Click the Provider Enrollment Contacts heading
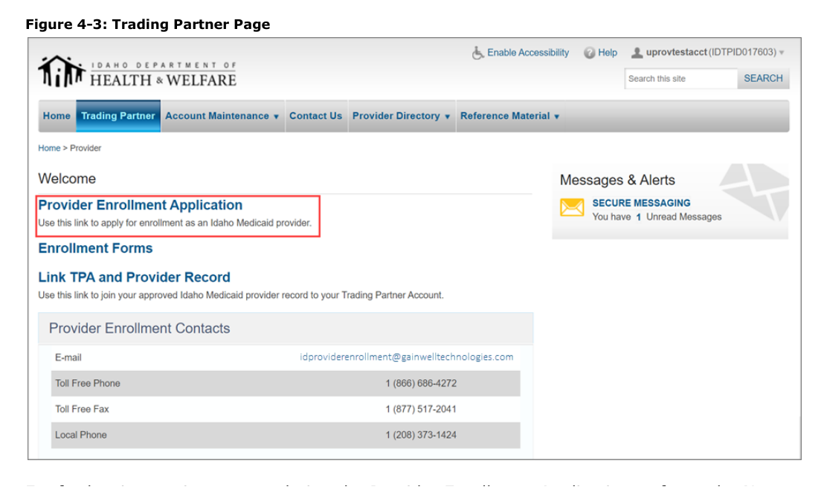 pyautogui.click(x=139, y=329)
